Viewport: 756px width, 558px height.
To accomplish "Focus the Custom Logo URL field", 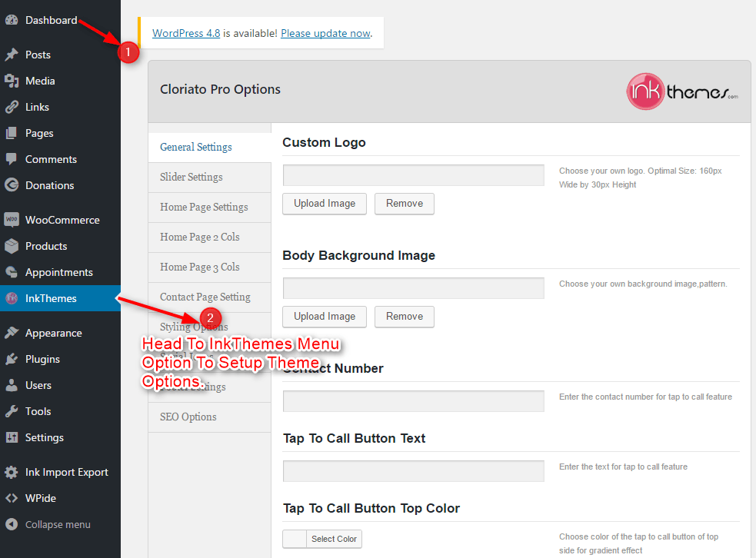I will click(x=414, y=175).
